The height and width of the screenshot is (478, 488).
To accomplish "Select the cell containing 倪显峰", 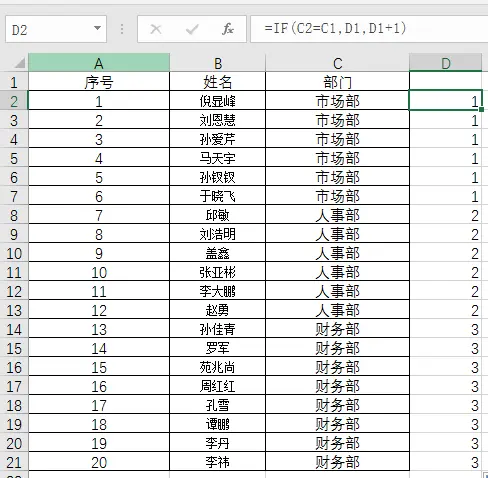I will (x=217, y=101).
